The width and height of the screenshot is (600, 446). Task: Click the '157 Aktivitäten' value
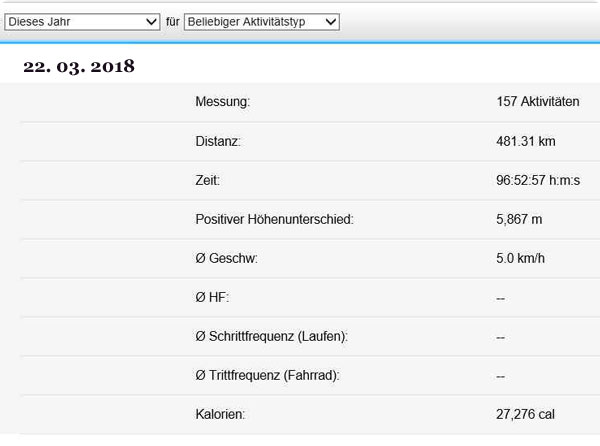538,102
